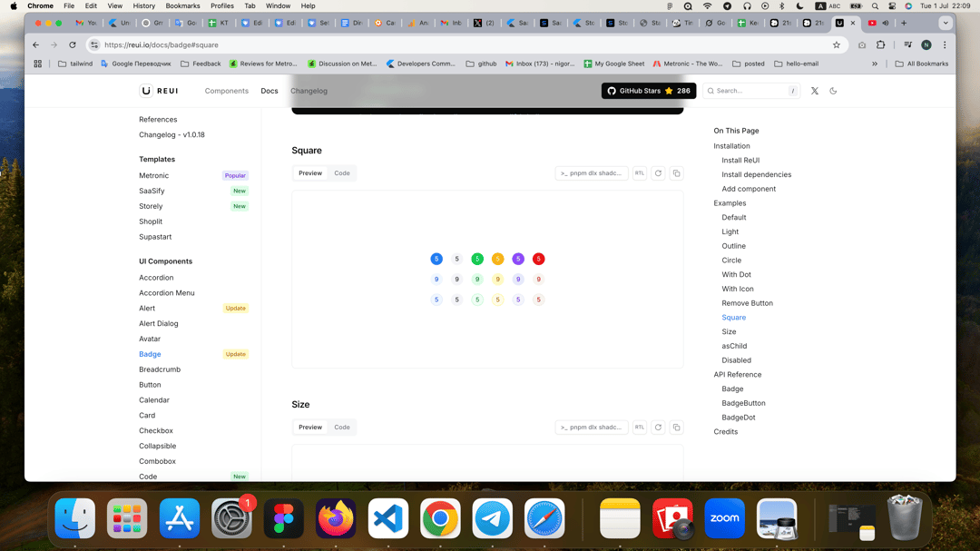This screenshot has width=980, height=551.
Task: Copy the pnpm command in the Square section
Action: [592, 173]
